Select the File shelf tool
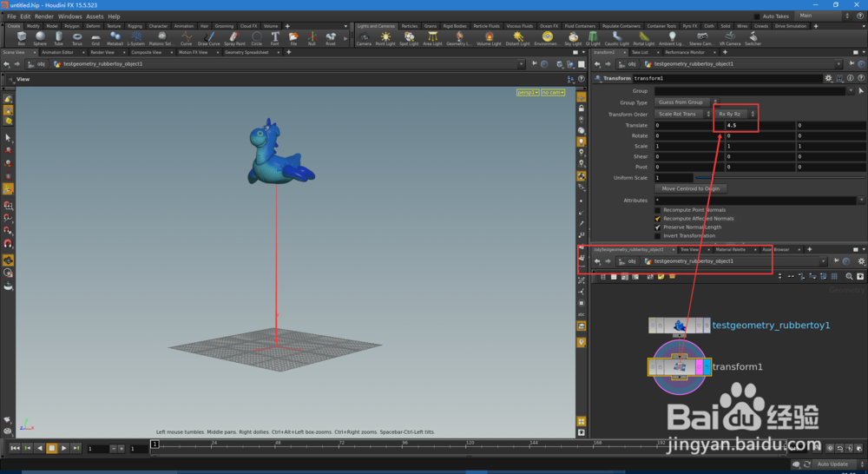The width and height of the screenshot is (868, 474). click(293, 39)
